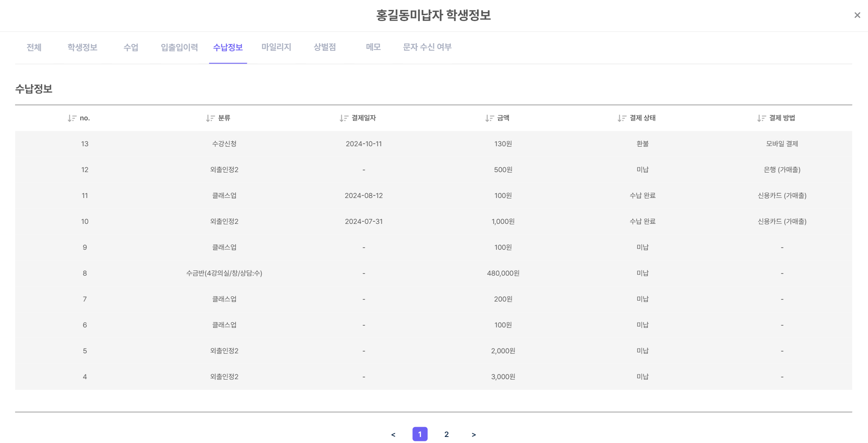Sort by 결제 상태 column icon
Viewport: 868px width, 443px height.
pos(622,118)
